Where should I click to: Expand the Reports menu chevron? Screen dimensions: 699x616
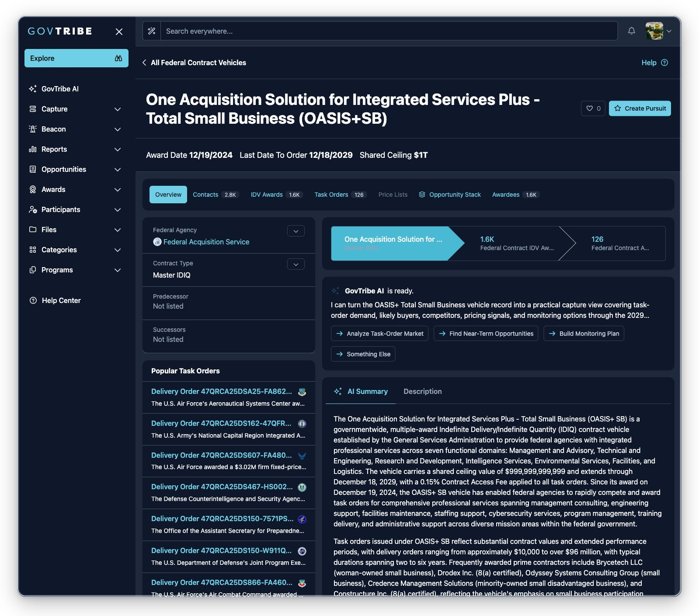coord(118,149)
